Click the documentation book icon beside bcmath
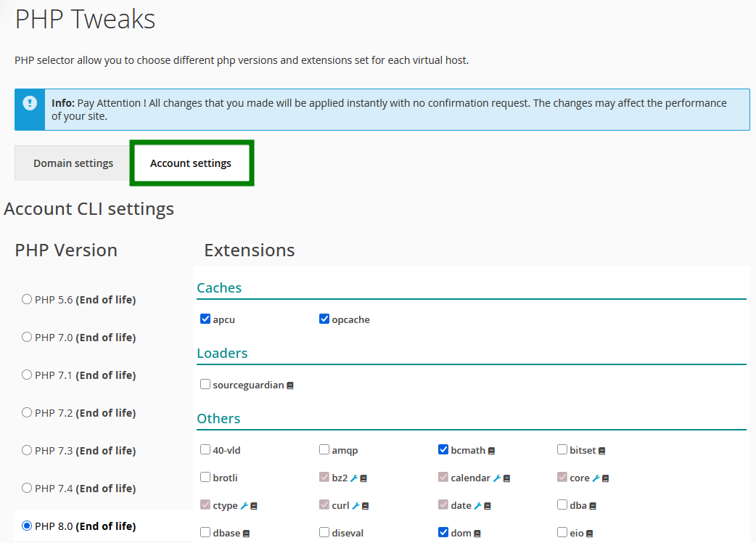756x543 pixels. [491, 451]
